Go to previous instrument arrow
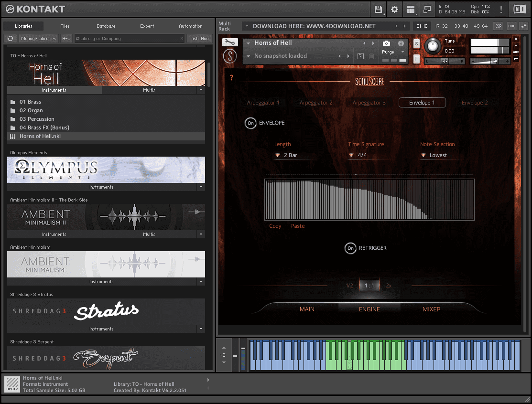This screenshot has width=532, height=404. 364,43
